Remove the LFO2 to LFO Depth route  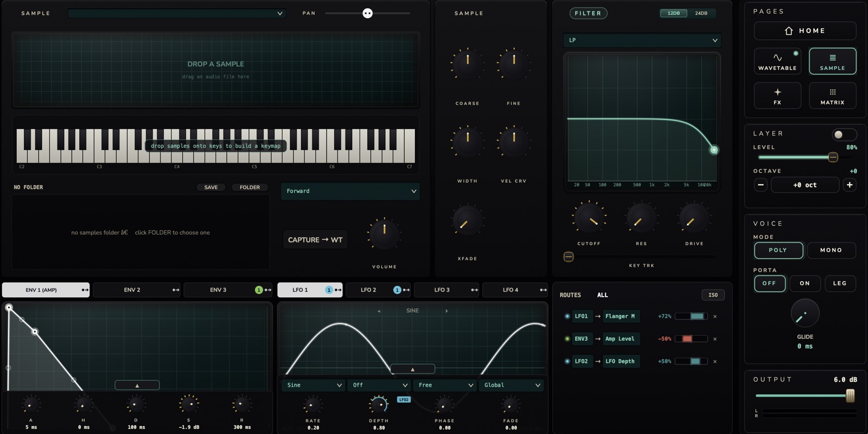tap(715, 361)
